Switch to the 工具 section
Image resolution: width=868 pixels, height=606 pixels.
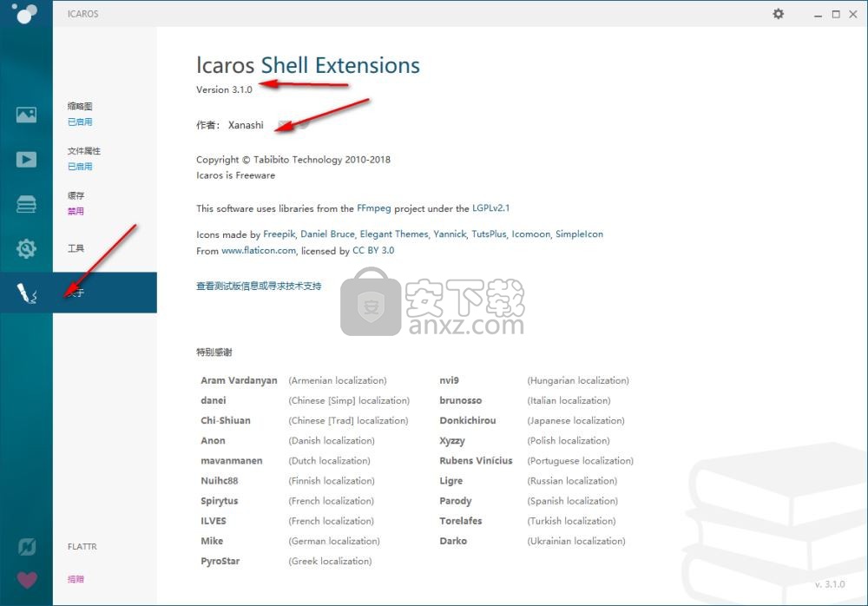click(x=76, y=248)
